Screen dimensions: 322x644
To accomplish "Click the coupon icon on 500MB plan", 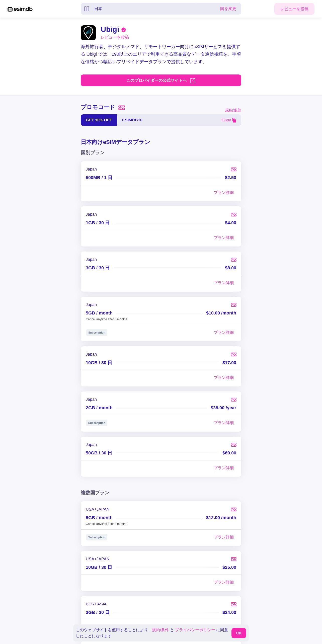I will coord(234,170).
